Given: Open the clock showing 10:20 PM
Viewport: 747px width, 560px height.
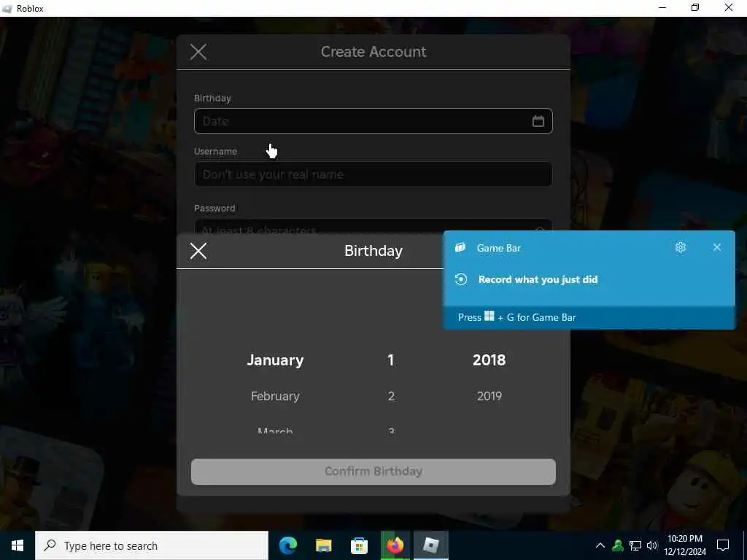Looking at the screenshot, I should [x=684, y=545].
